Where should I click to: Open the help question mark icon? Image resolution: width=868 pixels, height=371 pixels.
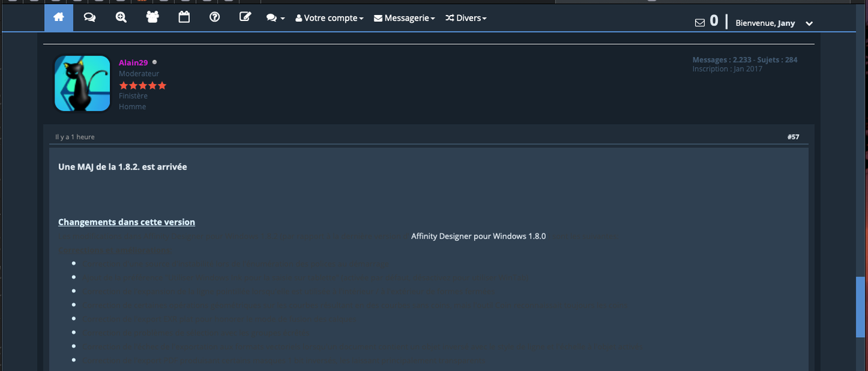[215, 18]
